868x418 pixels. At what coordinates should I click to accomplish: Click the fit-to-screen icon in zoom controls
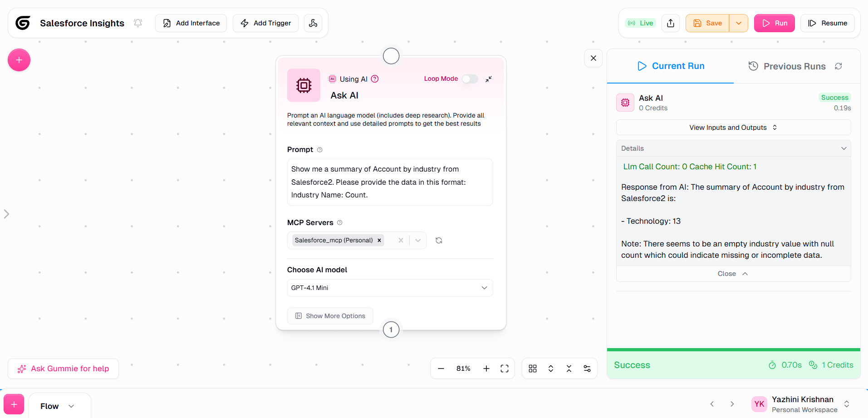[505, 369]
